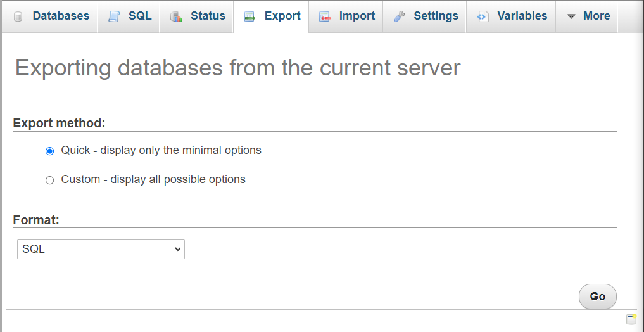
Task: Click 'Custom - display all possible options' label
Action: [x=153, y=179]
